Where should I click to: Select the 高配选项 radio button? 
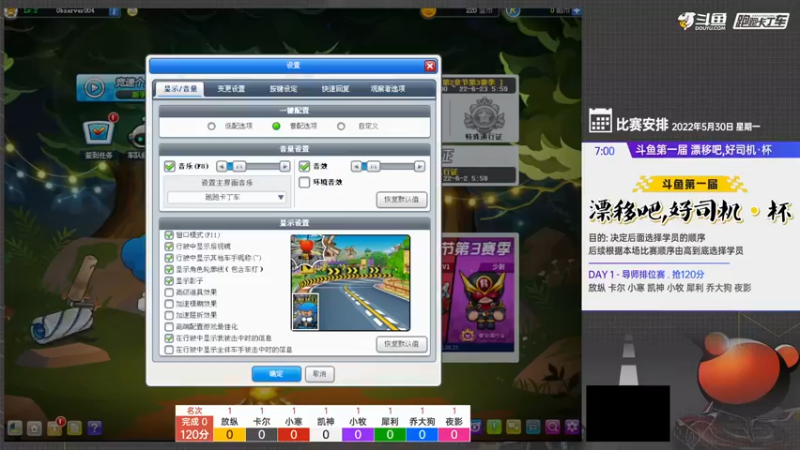[276, 126]
